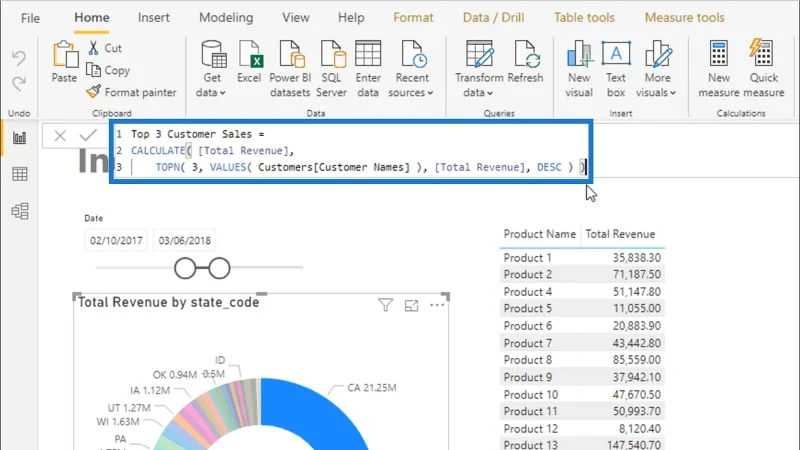The width and height of the screenshot is (800, 450).
Task: Select the Product 8 row
Action: (582, 360)
